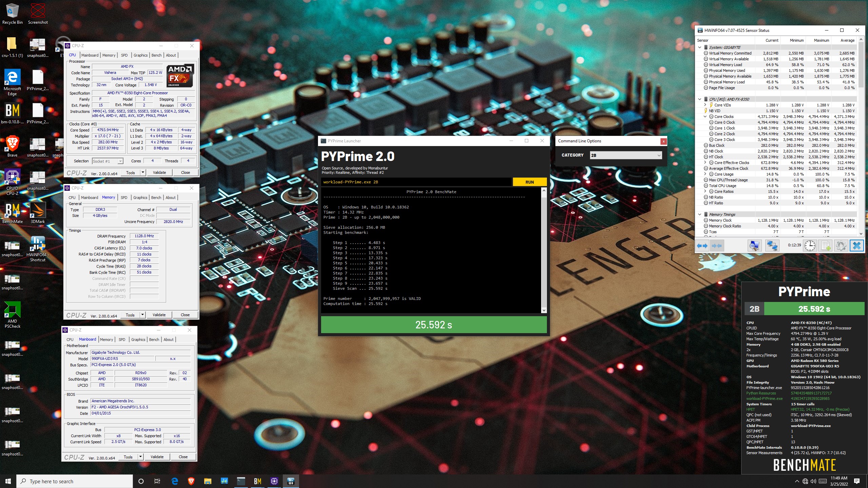868x488 pixels.
Task: Open the HWiNFO summary monitor-with-magnifier icon
Action: pyautogui.click(x=754, y=246)
